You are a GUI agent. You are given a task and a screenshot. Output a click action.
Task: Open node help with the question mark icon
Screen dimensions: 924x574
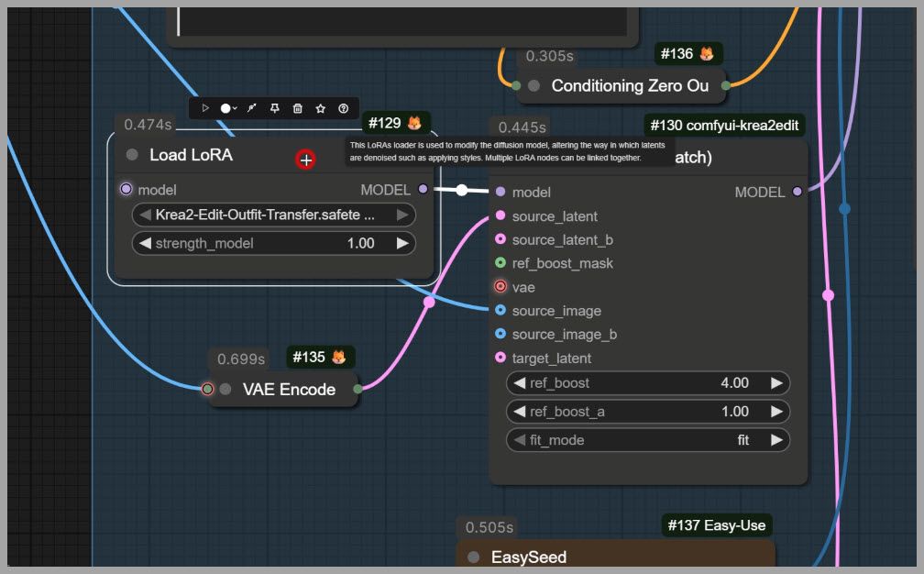(x=344, y=108)
